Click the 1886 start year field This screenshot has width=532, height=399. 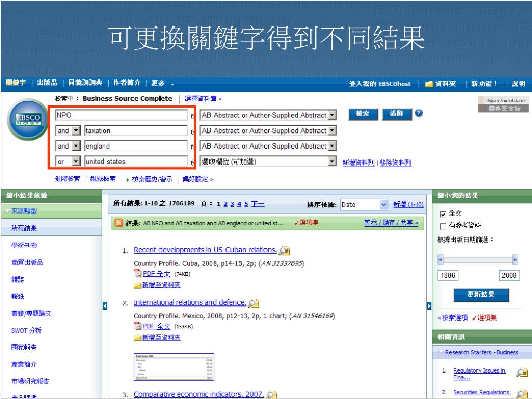point(448,275)
